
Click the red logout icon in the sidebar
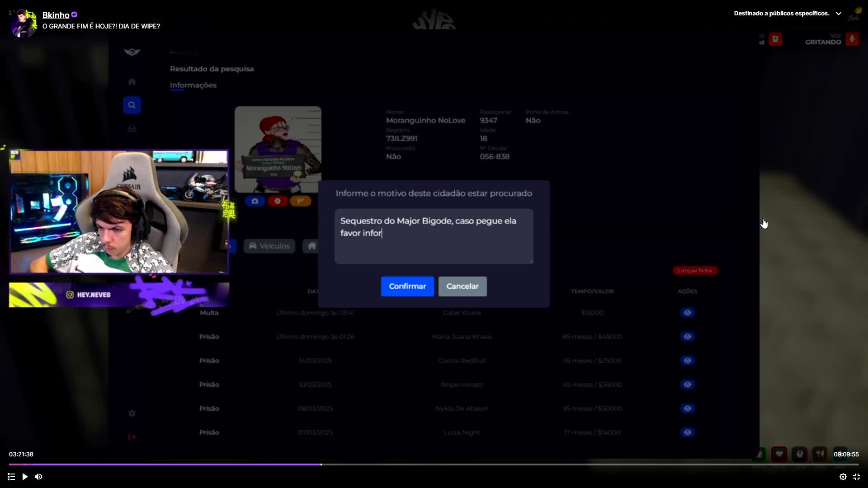point(132,437)
